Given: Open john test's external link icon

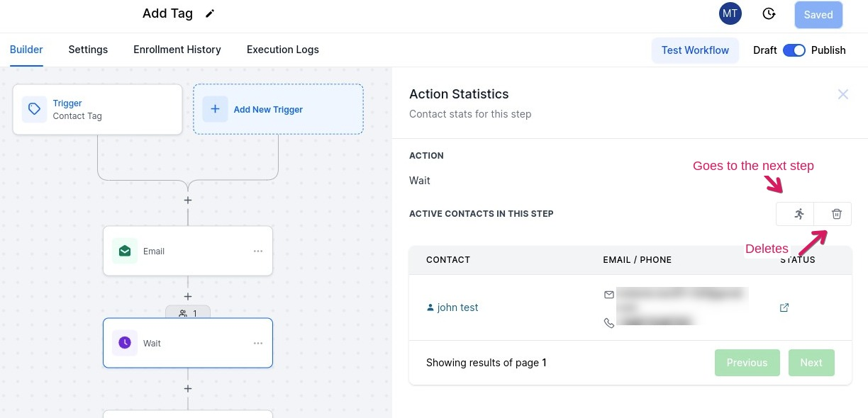Looking at the screenshot, I should (x=784, y=307).
